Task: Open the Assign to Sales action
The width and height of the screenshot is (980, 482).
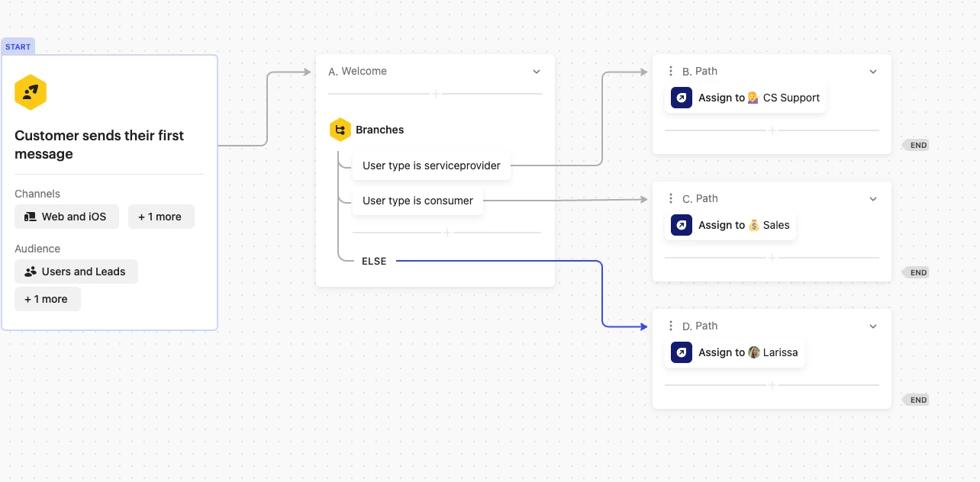Action: (x=730, y=225)
